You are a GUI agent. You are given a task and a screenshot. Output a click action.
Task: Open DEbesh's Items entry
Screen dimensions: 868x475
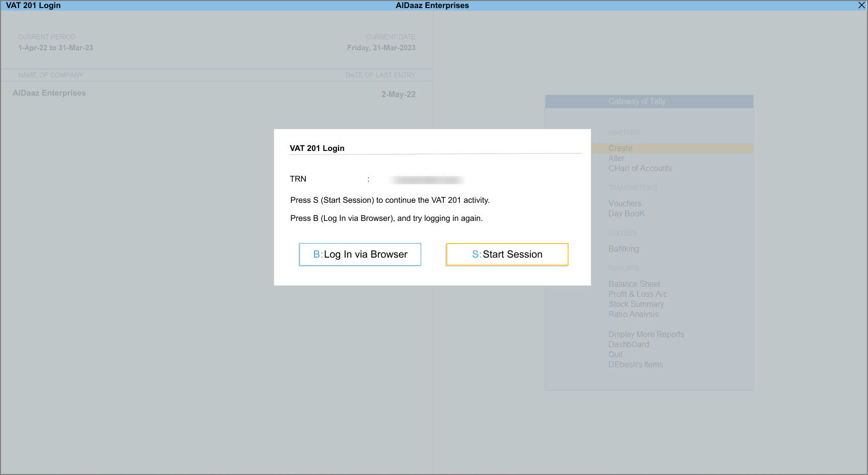tap(636, 364)
